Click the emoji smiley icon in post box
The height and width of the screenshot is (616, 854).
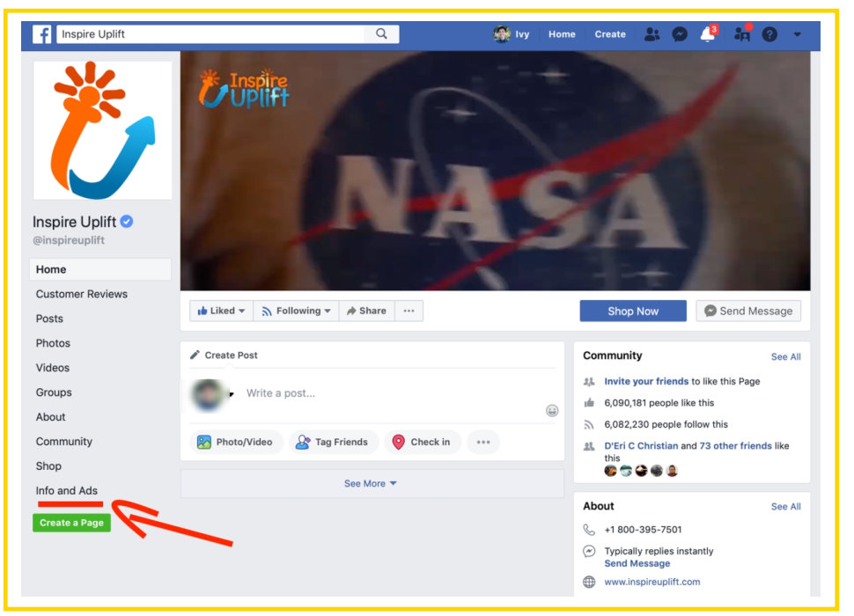(552, 410)
